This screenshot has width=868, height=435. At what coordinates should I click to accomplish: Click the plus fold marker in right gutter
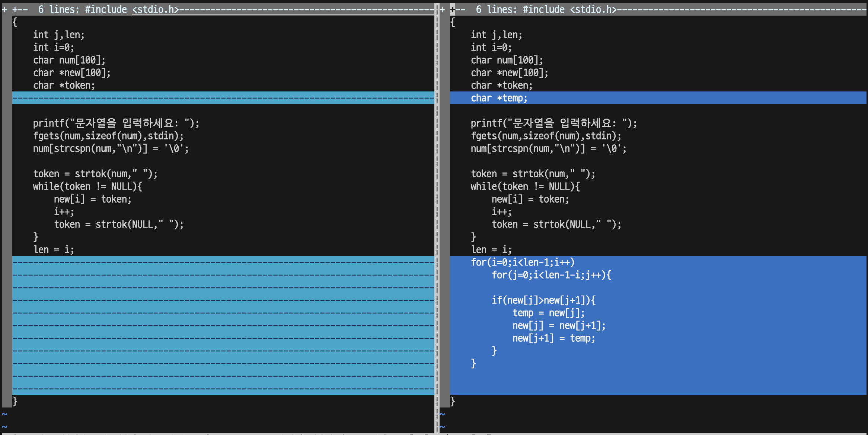[442, 10]
